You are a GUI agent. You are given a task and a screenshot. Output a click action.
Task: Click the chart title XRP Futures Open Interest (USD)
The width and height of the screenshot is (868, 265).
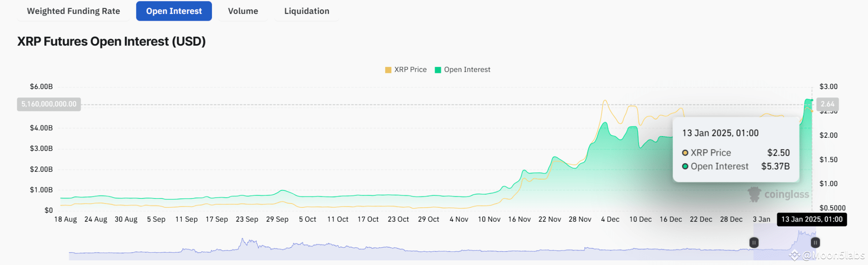click(111, 42)
